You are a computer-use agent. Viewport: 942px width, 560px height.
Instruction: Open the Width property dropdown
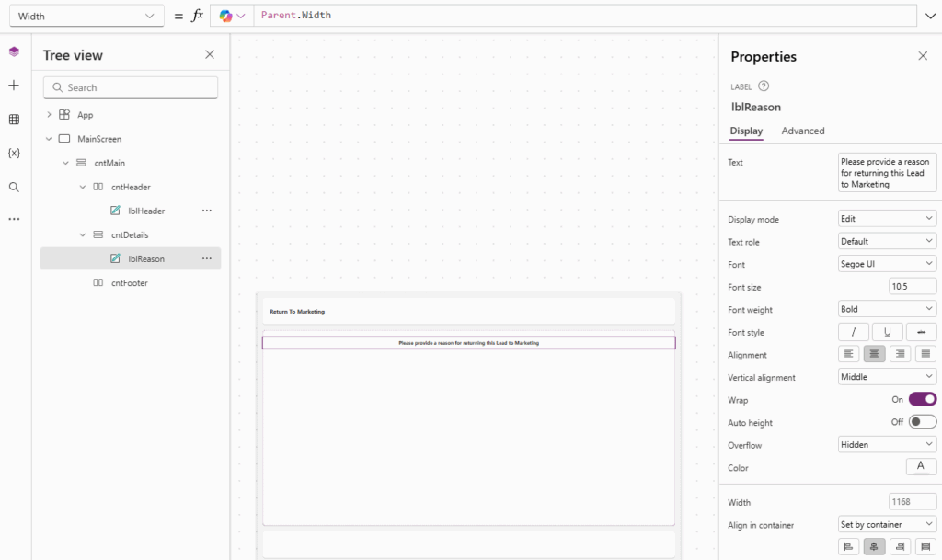pos(81,16)
